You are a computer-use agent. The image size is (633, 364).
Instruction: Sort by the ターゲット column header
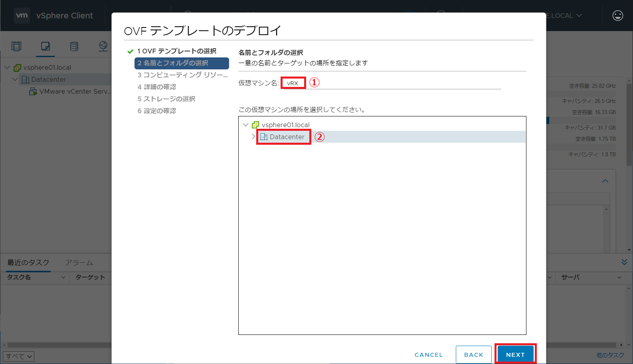pyautogui.click(x=90, y=277)
